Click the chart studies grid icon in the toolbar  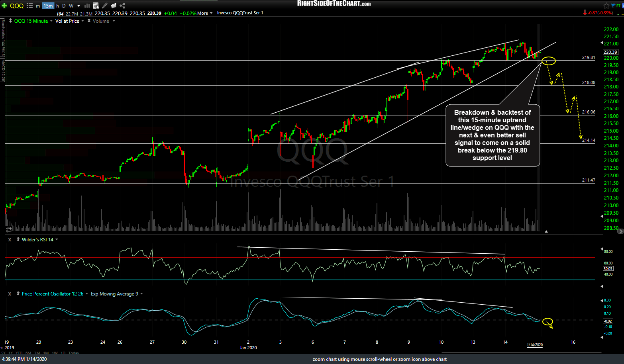click(96, 6)
